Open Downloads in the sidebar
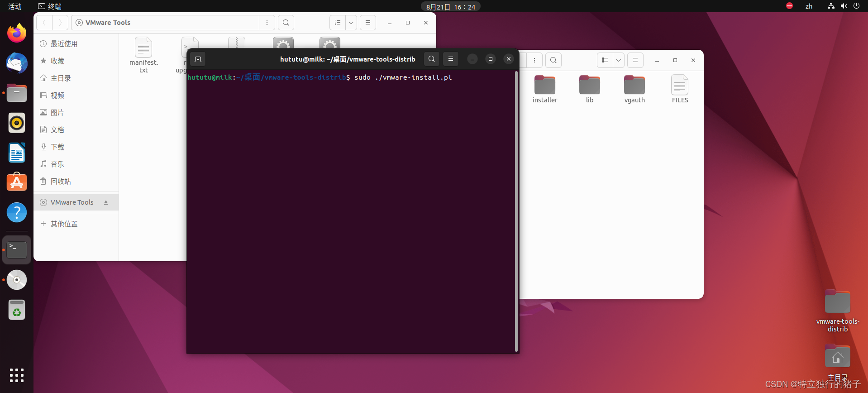 tap(76, 147)
